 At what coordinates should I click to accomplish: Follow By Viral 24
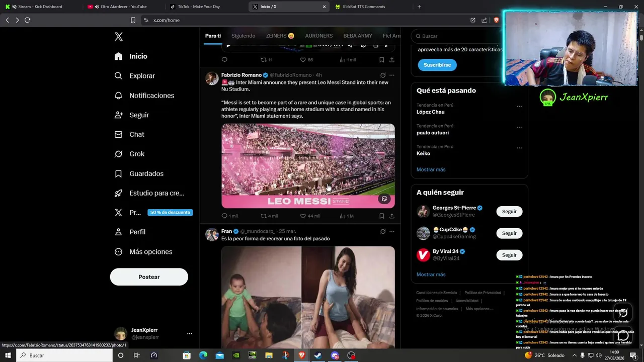click(509, 255)
